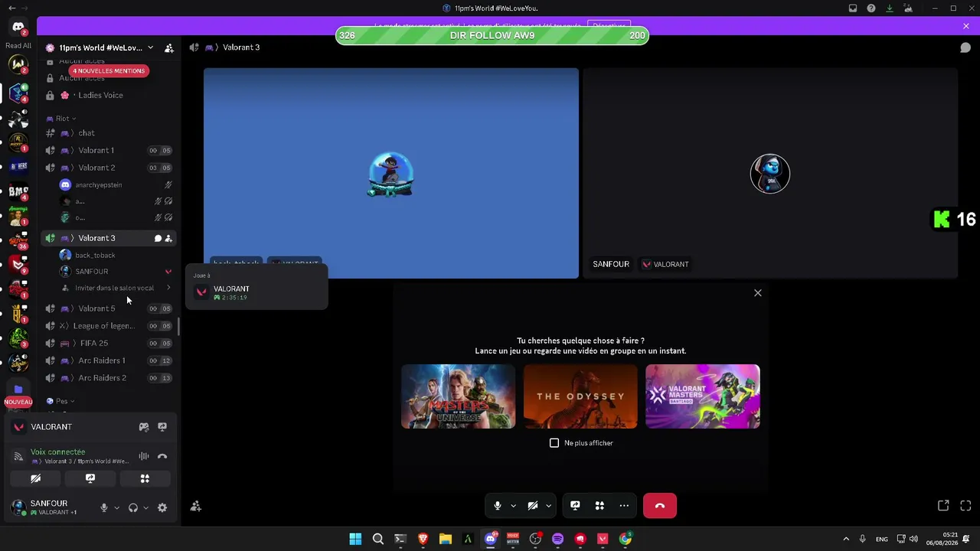Click SANFOUR's video tile
This screenshot has height=551, width=980.
click(x=770, y=174)
